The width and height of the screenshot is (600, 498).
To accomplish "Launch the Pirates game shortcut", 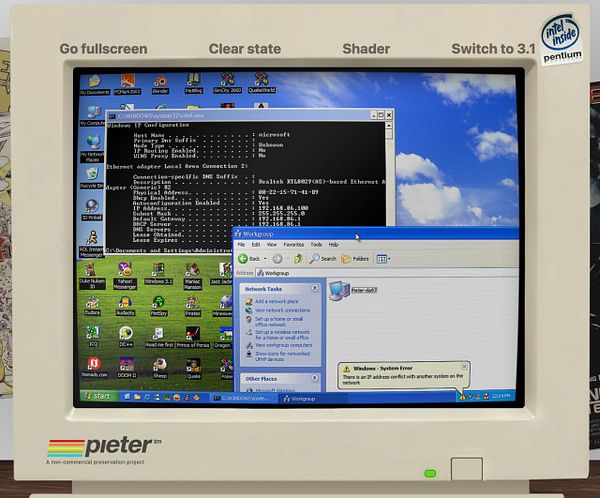I will click(x=192, y=305).
